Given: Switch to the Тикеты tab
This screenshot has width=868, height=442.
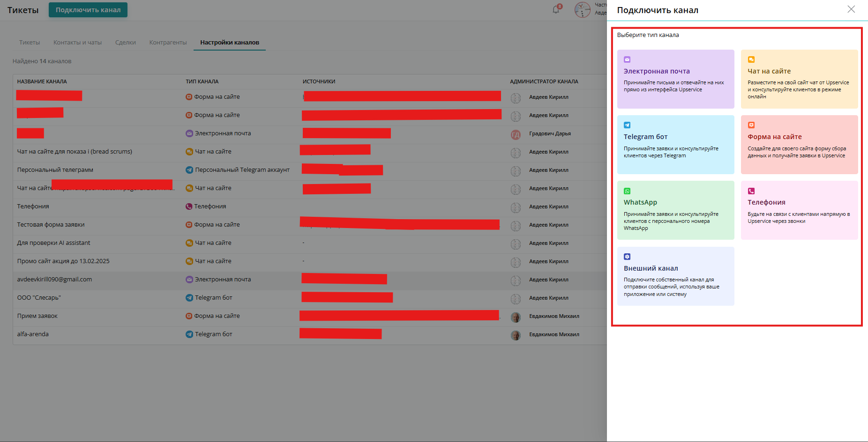Looking at the screenshot, I should coord(30,43).
